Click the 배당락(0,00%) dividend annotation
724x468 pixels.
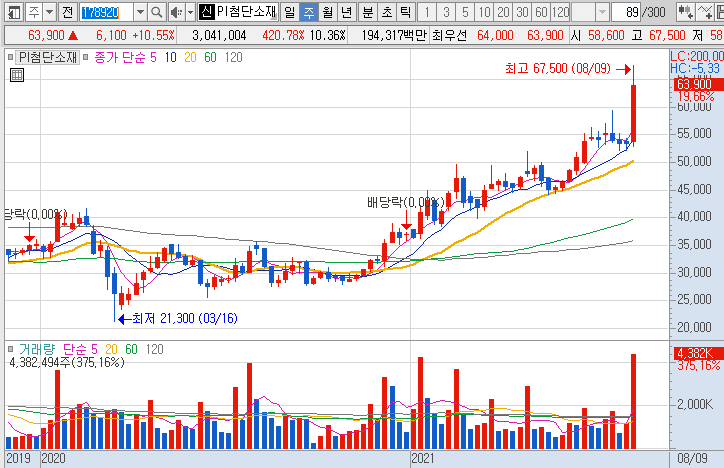(406, 202)
